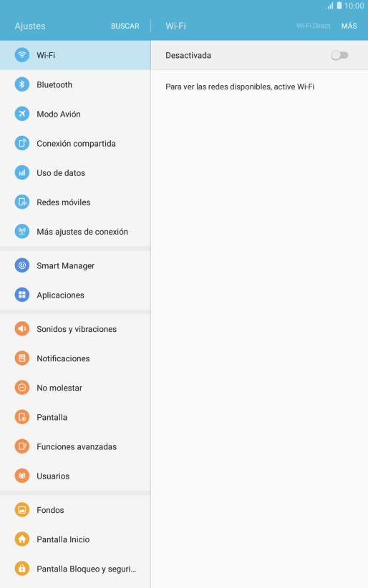Open Notificaciones settings
This screenshot has width=368, height=588.
coord(75,358)
